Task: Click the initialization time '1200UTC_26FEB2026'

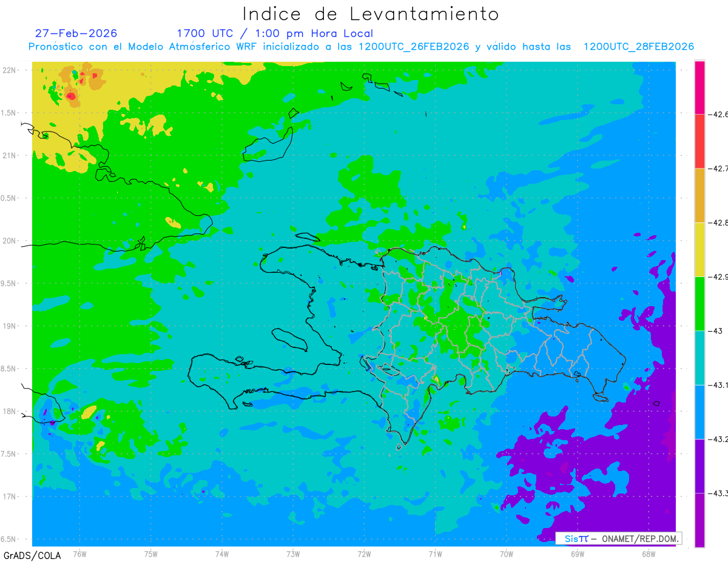Action: (x=414, y=47)
